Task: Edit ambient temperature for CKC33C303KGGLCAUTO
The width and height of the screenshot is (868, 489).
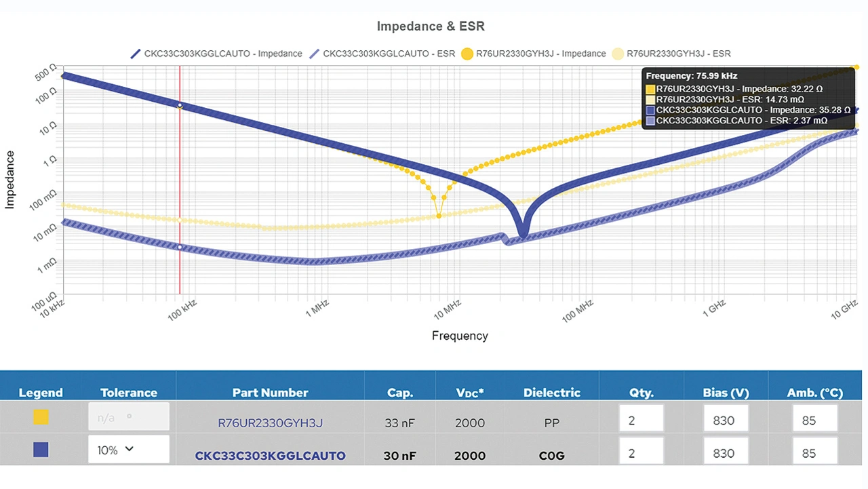Action: [814, 452]
